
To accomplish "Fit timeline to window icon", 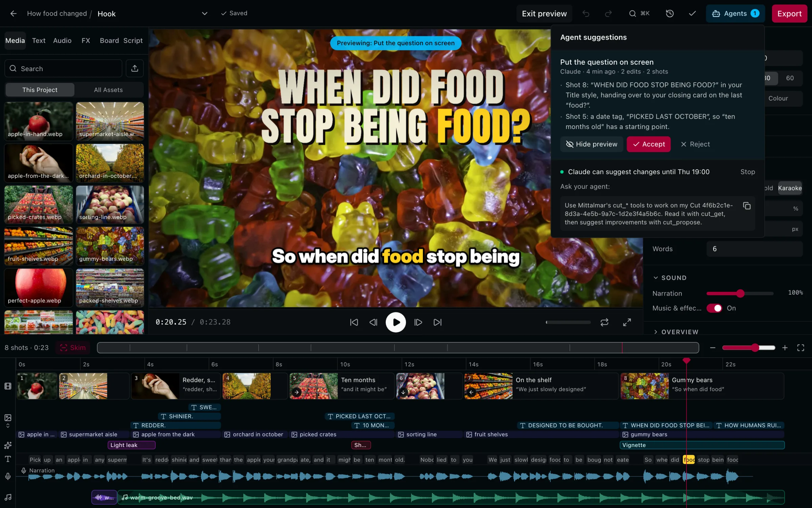I will click(800, 348).
